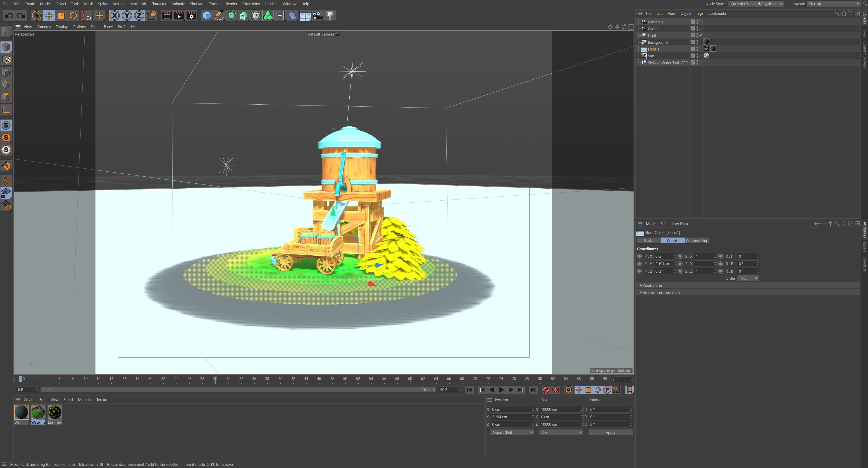Click the Floor.1 material tag swatch

pos(713,49)
